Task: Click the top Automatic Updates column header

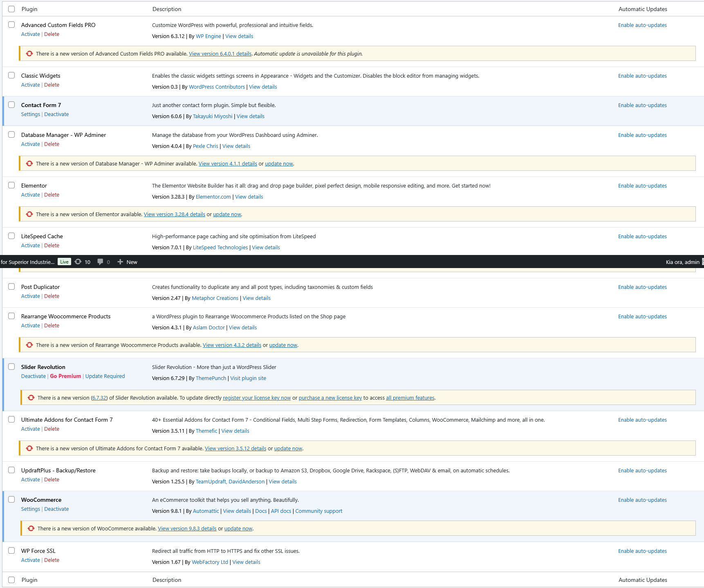Action: (643, 9)
